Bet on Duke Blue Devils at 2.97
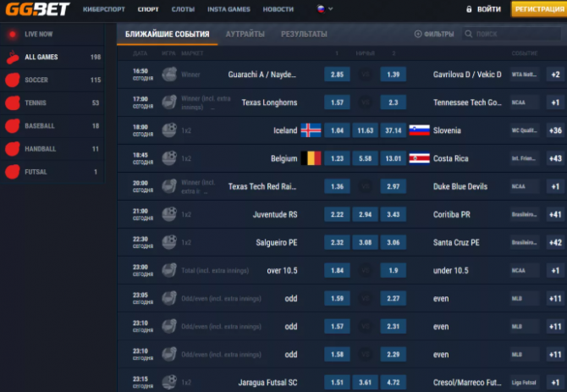 point(393,186)
